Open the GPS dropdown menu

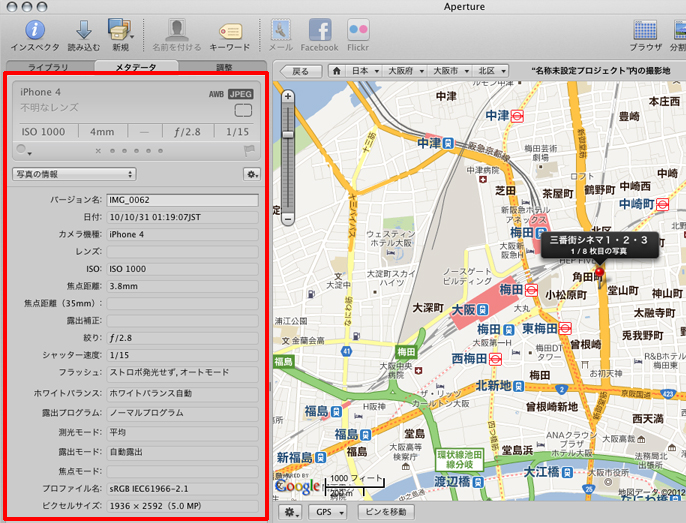point(328,512)
